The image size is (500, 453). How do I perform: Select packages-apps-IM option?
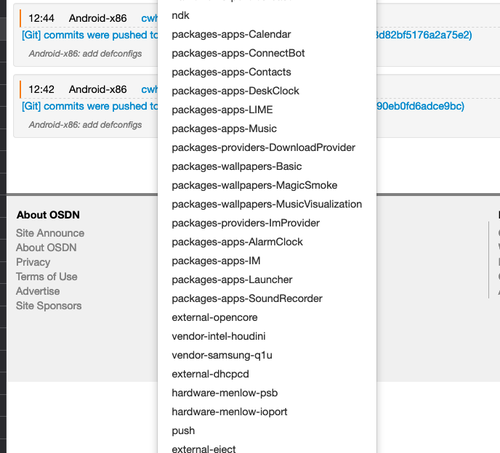[267, 261]
